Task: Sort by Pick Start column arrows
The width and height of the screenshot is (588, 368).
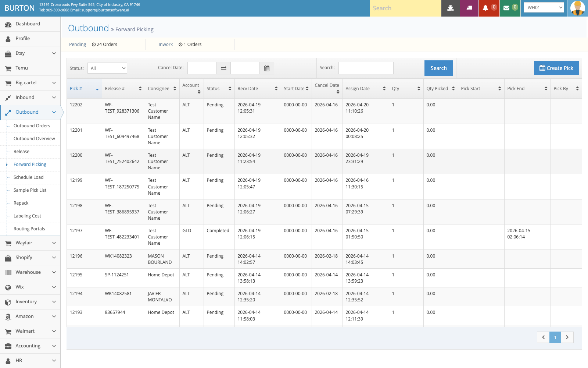Action: 499,89
